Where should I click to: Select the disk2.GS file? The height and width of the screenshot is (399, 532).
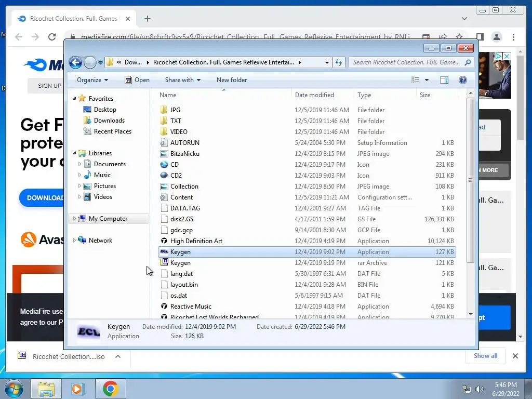tap(182, 219)
